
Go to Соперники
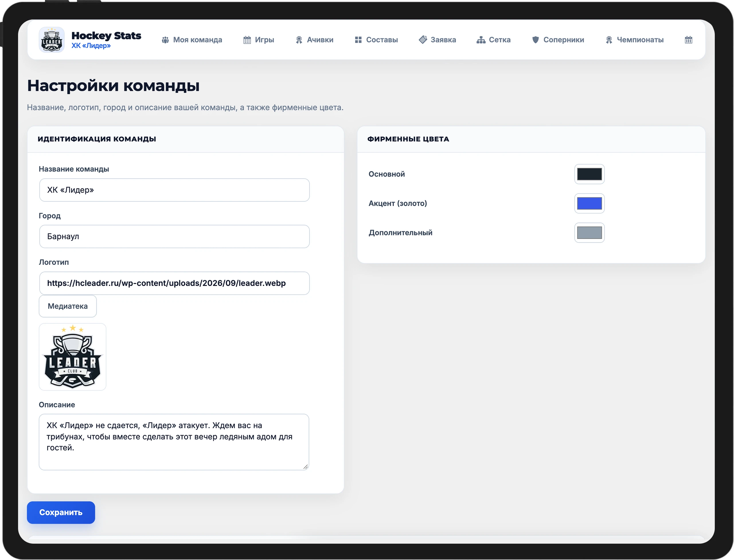[558, 40]
